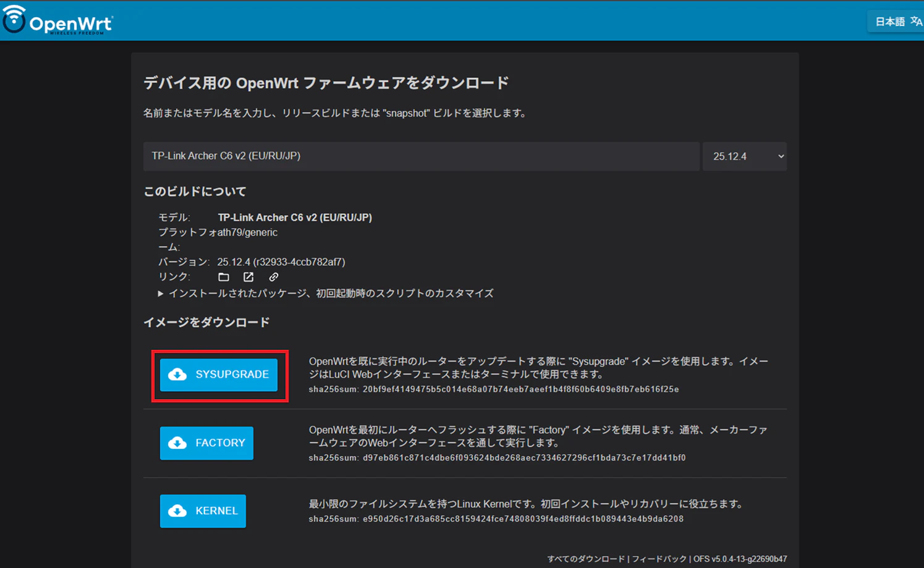Open the OFS v5.0.4-13-g22690b47 link

tap(740, 559)
